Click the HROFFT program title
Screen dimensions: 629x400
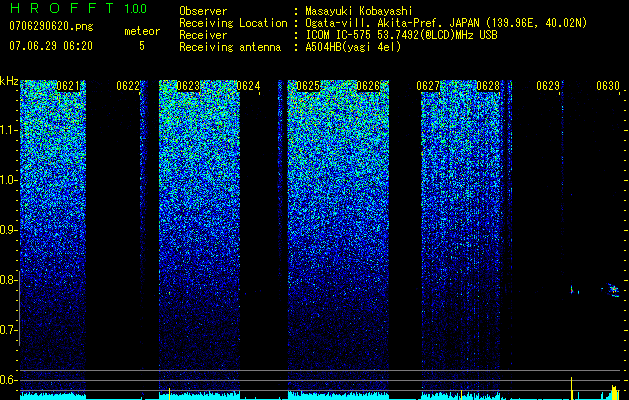pos(64,8)
